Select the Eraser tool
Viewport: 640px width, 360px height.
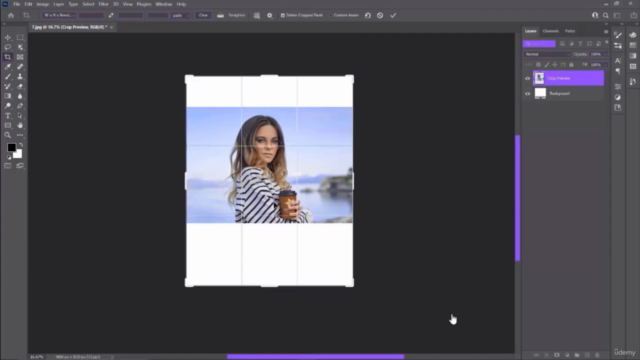point(20,87)
